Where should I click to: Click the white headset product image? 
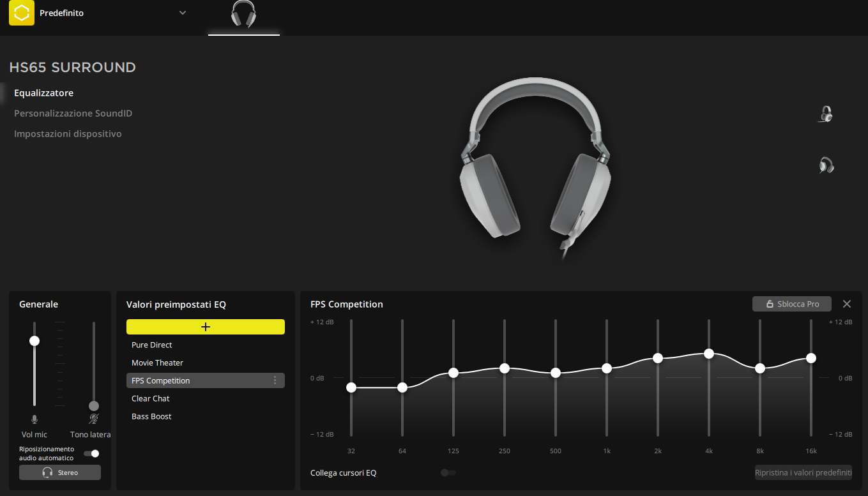535,169
